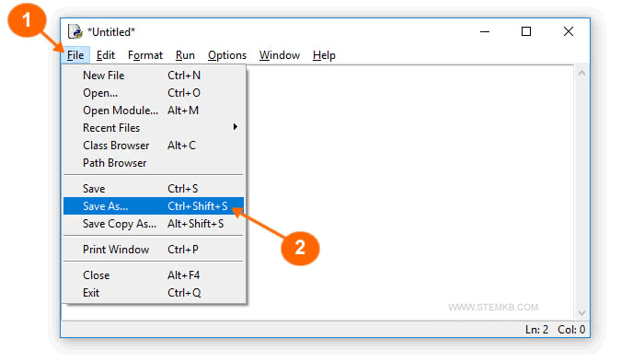This screenshot has width=644, height=362.
Task: Open the Format menu
Action: pos(145,55)
